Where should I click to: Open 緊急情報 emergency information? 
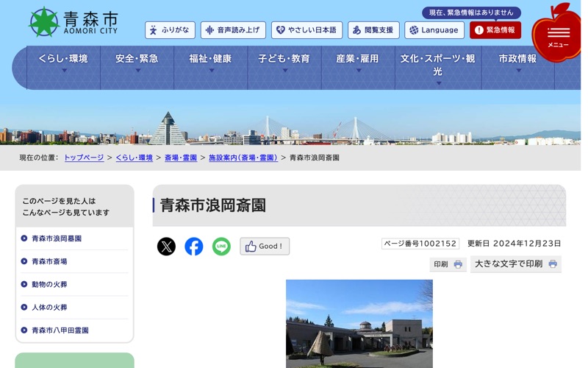point(495,30)
